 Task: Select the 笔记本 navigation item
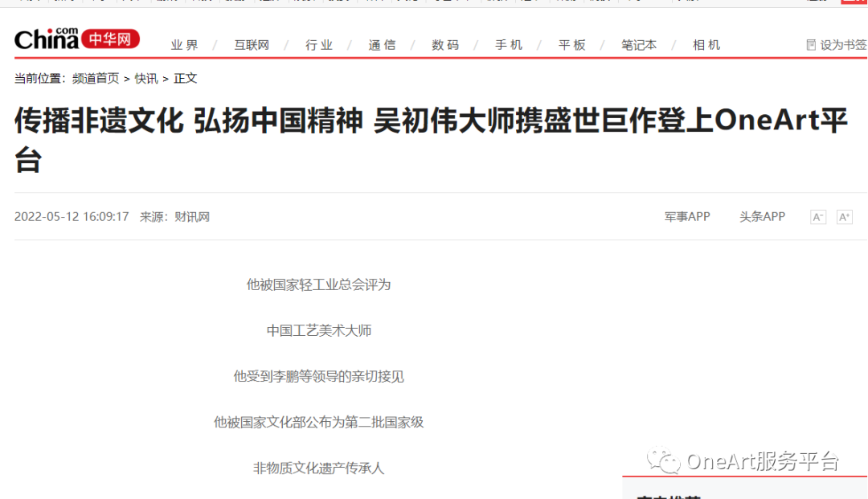[639, 45]
